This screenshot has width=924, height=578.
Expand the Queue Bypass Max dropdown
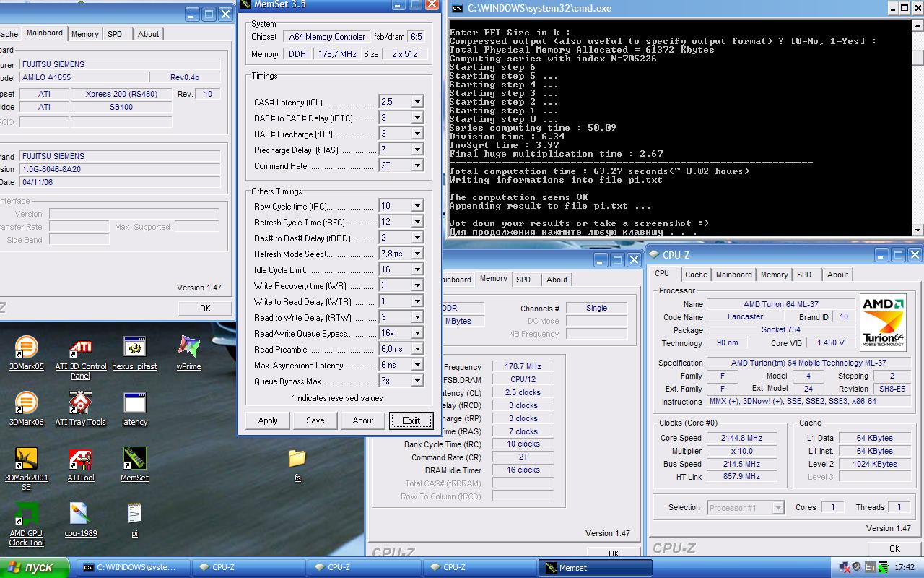point(417,381)
